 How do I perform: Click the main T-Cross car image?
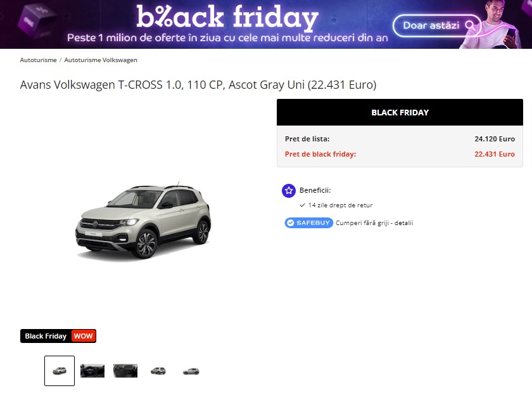click(143, 221)
